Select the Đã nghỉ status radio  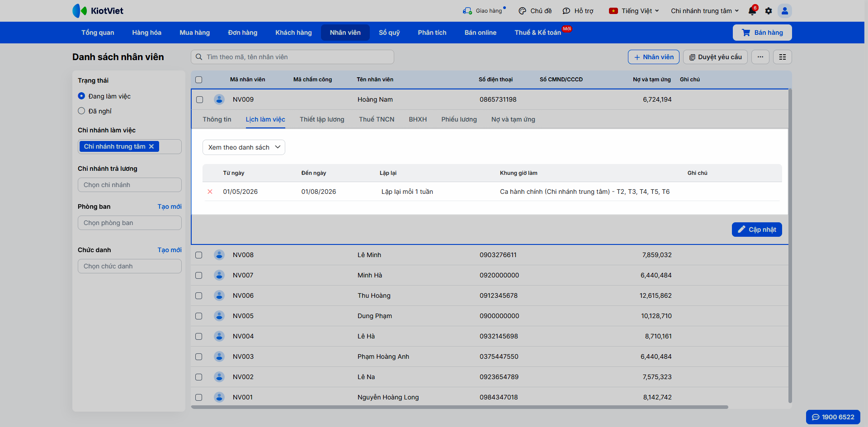point(81,111)
